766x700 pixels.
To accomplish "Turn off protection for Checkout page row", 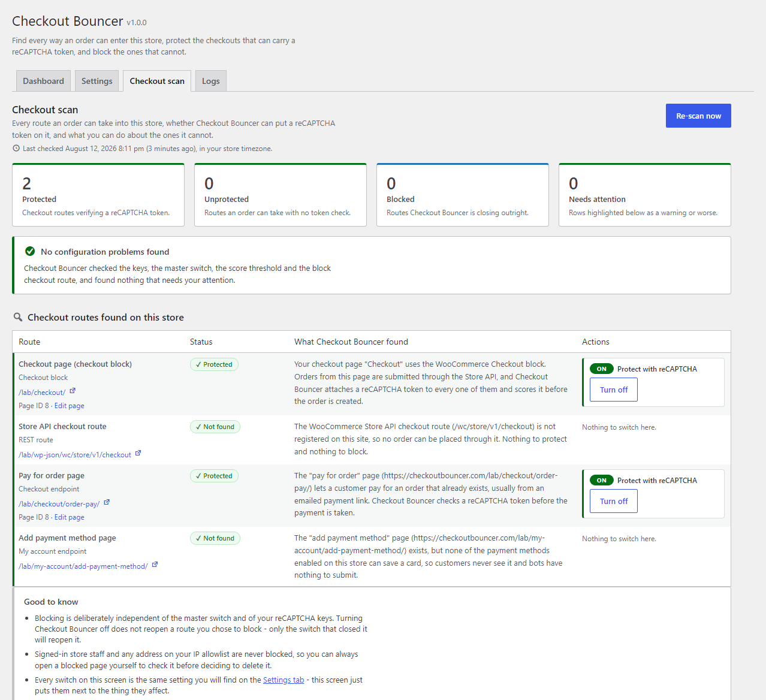I will [614, 390].
